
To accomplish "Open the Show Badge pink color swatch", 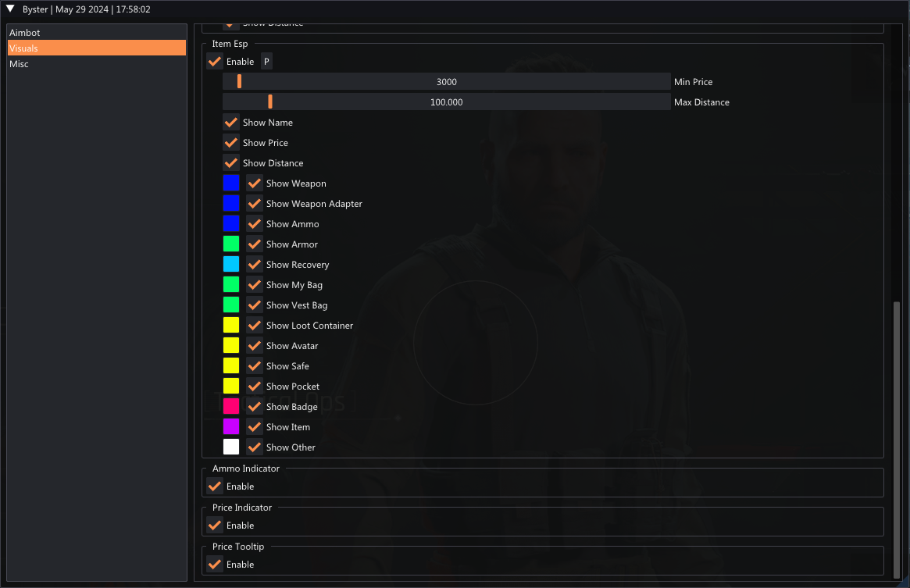I will click(x=231, y=407).
